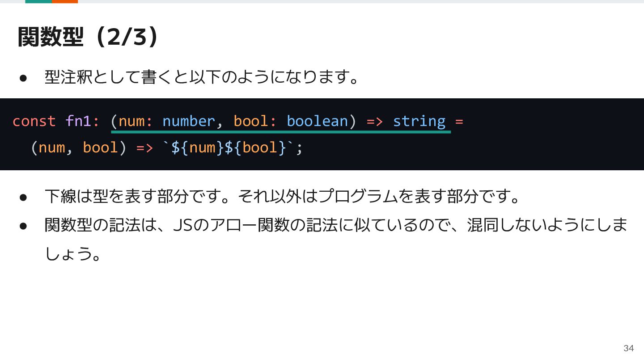This screenshot has height=362, width=644.
Task: Click the boolean type annotation
Action: 317,121
